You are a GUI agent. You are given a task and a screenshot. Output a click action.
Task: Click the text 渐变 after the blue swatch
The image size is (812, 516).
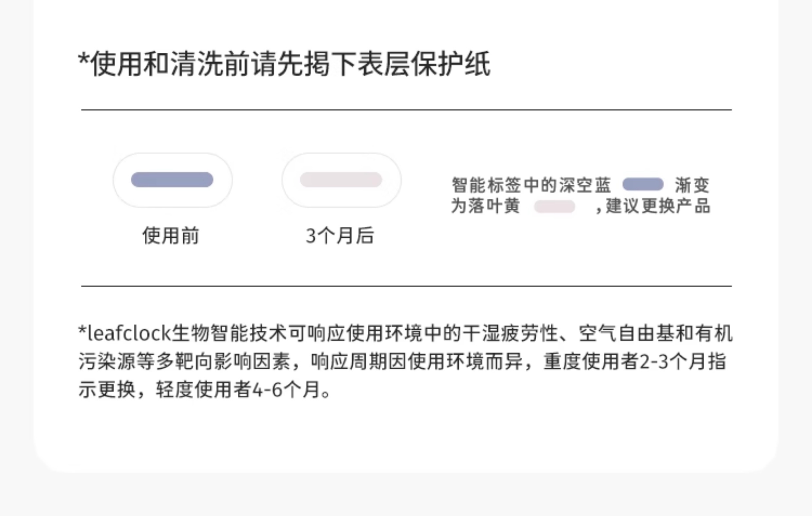pyautogui.click(x=692, y=185)
